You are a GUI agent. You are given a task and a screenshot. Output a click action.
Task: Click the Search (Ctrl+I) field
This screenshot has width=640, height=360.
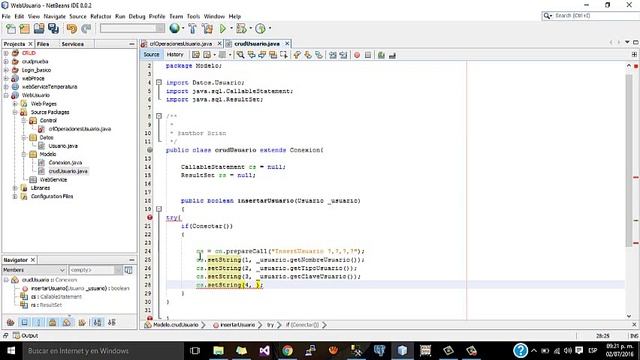point(590,16)
